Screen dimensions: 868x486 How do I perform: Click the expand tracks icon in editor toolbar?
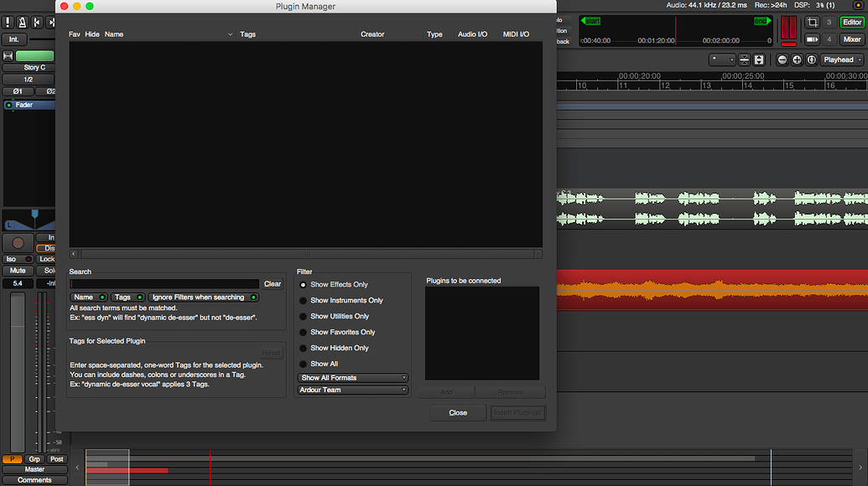[x=759, y=59]
